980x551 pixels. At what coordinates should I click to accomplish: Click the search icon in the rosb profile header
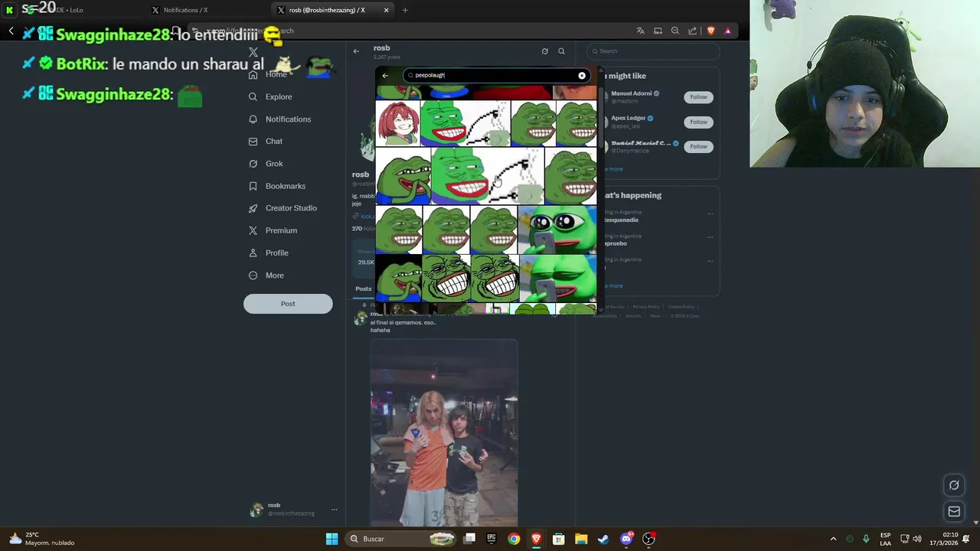[561, 51]
